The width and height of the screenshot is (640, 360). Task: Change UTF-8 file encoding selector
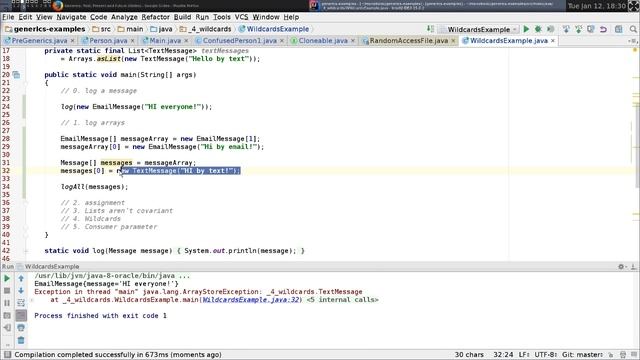click(x=545, y=355)
